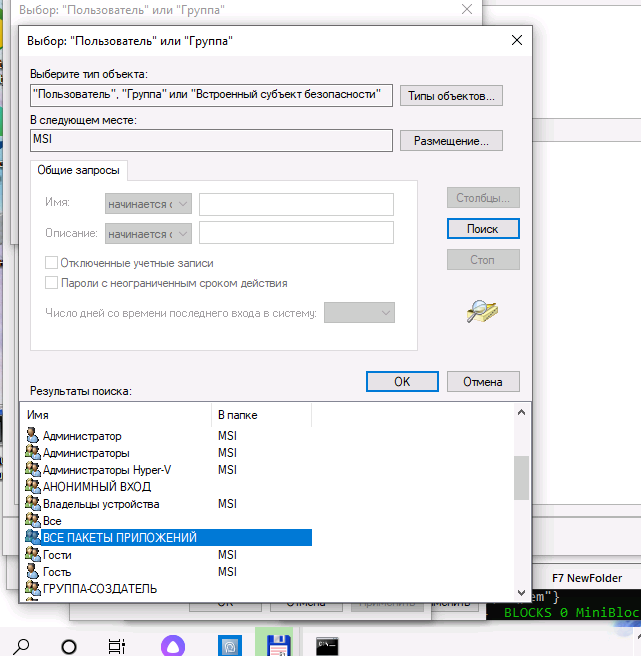Viewport: 641px width, 656px height.
Task: Click the АНОНИМНЫЙ ВХОД icon
Action: 33,487
